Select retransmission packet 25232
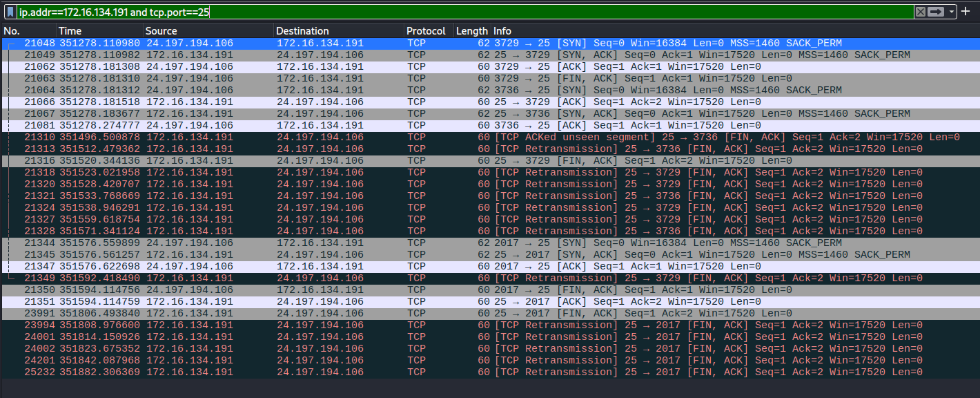Image resolution: width=980 pixels, height=398 pixels. [490, 372]
